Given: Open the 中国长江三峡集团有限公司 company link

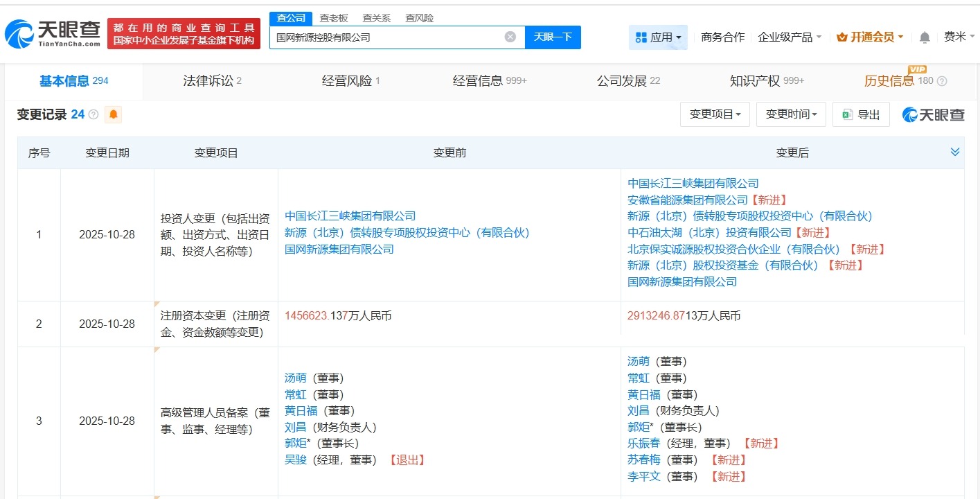Looking at the screenshot, I should (x=351, y=216).
